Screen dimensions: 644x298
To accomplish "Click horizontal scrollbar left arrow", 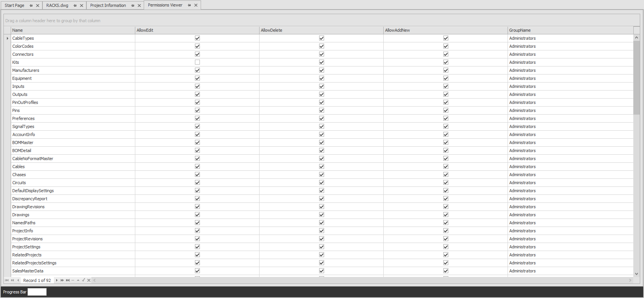I will (x=94, y=280).
